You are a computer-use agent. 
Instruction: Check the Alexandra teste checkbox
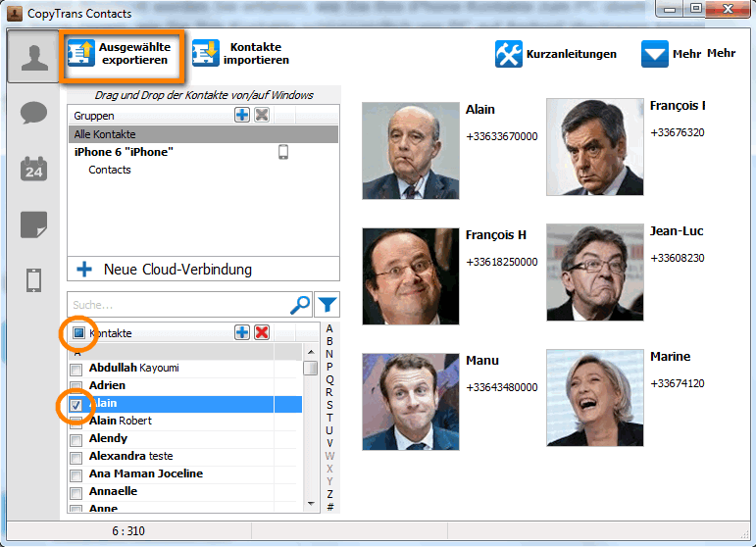pos(76,458)
